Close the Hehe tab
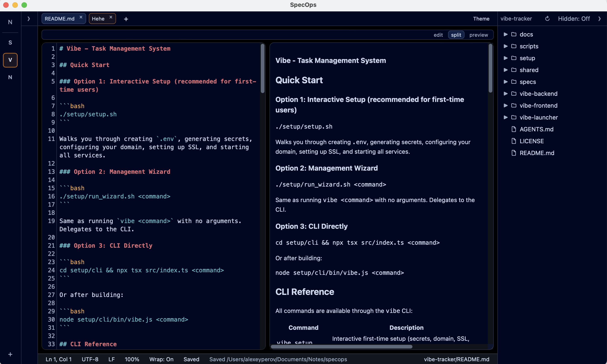The image size is (607, 364). click(111, 17)
